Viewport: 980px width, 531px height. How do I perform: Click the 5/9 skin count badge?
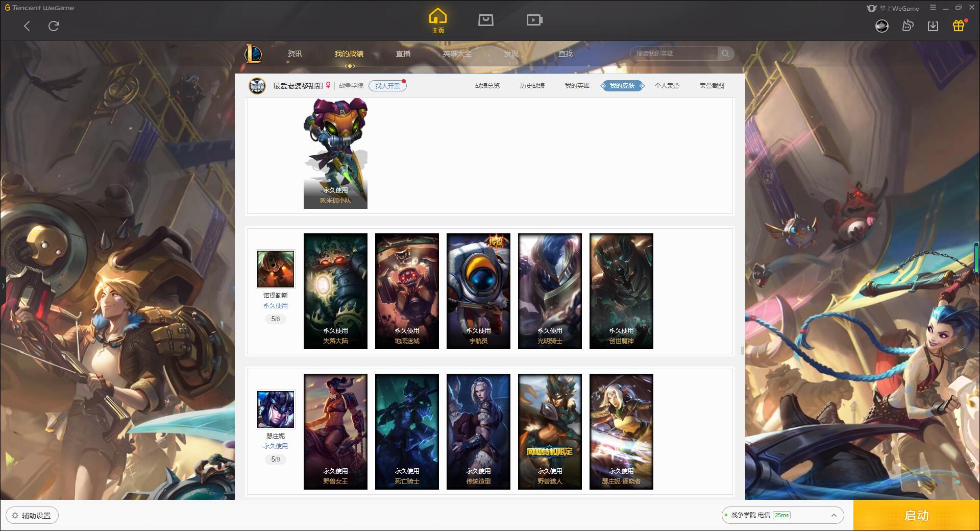click(276, 460)
